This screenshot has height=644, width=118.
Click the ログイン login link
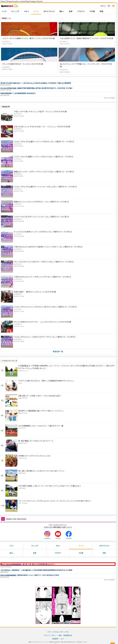pos(103,6)
